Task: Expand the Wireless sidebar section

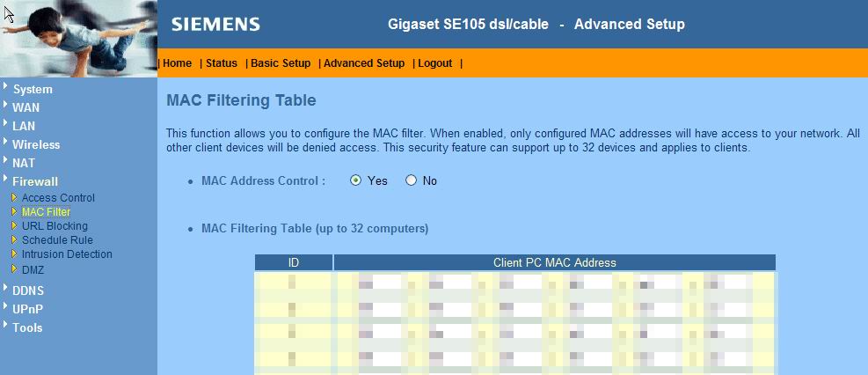Action: pos(36,144)
